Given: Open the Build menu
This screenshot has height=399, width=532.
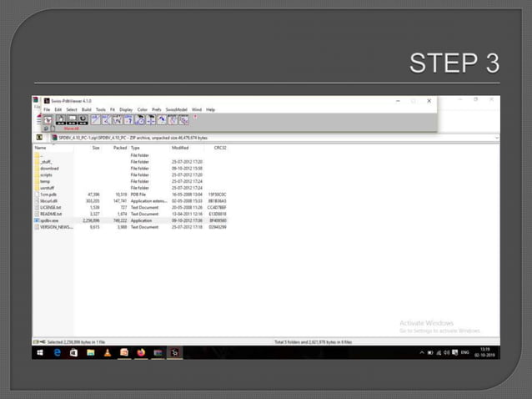Looking at the screenshot, I should [87, 109].
